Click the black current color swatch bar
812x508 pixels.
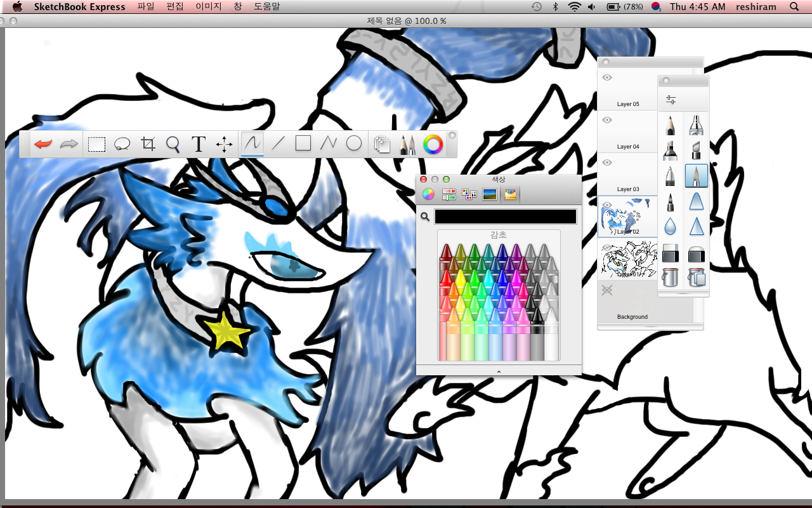pos(506,217)
